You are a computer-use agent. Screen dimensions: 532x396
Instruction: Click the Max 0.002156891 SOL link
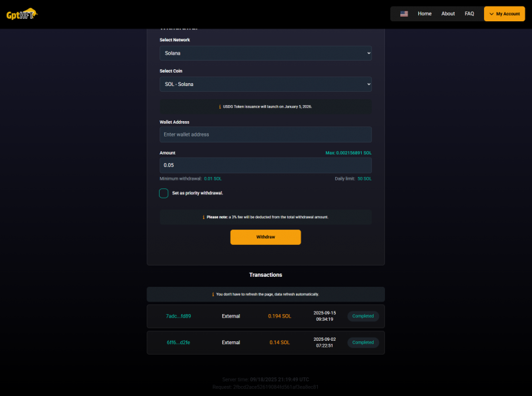click(x=348, y=153)
